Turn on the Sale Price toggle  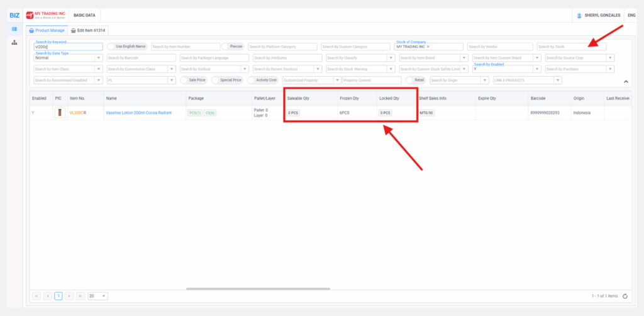(185, 81)
